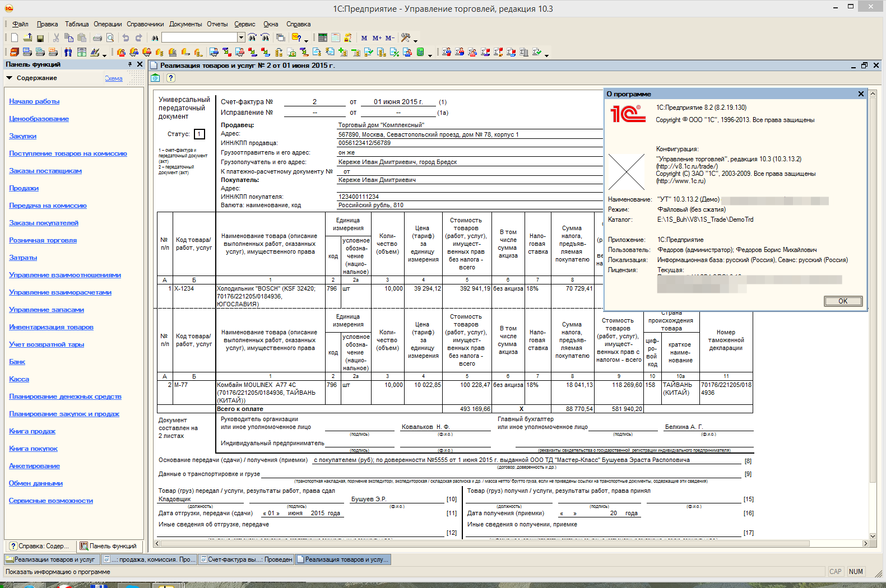Screen dimensions: 886x588
Task: Open the Продажи link
Action: (24, 188)
